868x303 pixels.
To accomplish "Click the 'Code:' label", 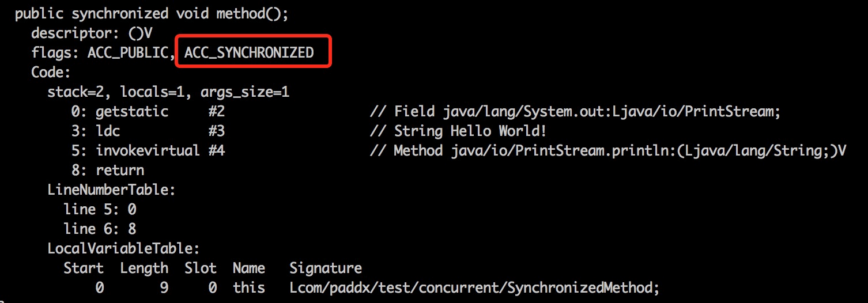I will tap(51, 73).
